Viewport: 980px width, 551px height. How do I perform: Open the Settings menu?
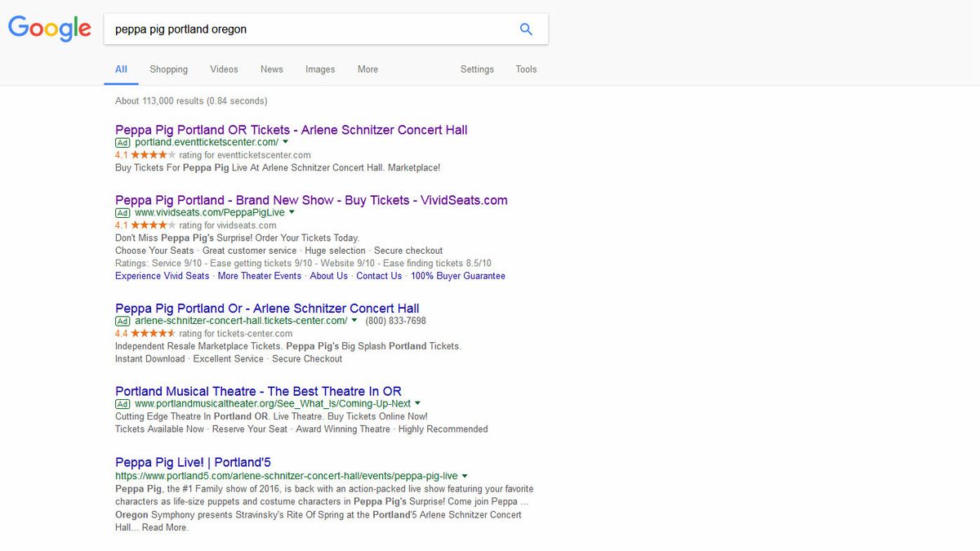477,69
